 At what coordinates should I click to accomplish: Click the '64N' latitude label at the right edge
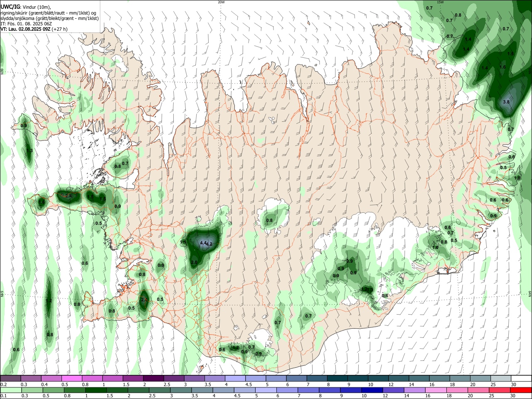tap(530, 293)
